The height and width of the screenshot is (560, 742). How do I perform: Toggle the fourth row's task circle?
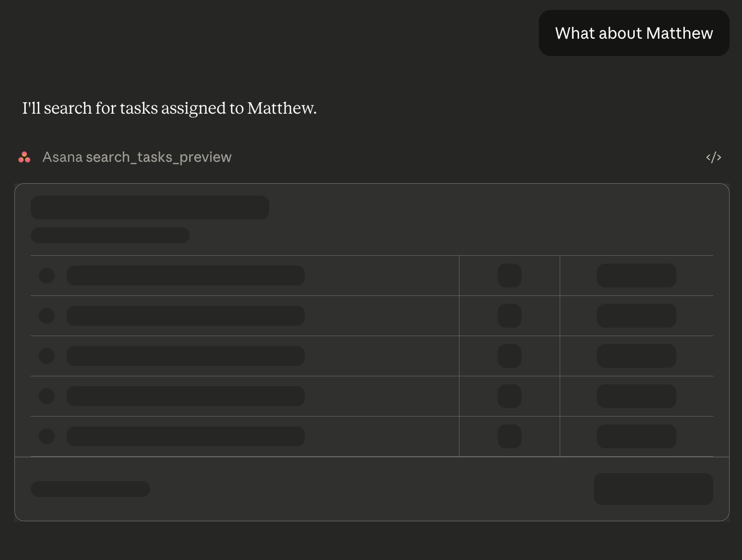coord(47,396)
